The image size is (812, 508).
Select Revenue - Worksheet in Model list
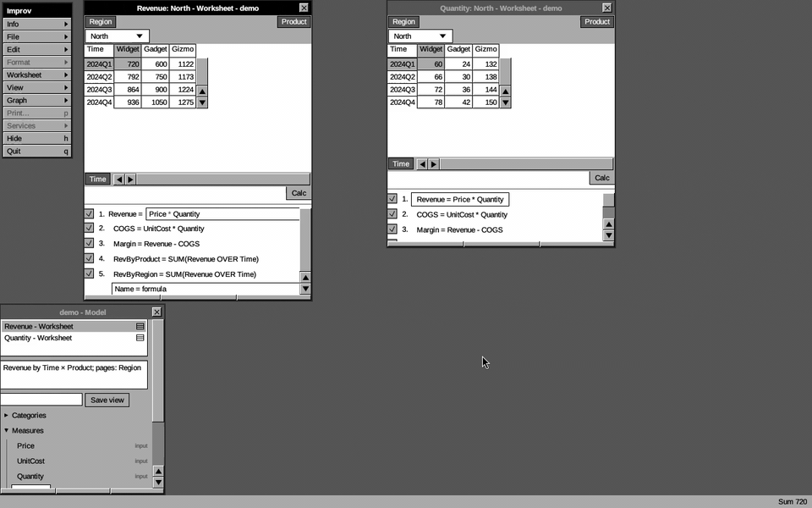point(74,326)
